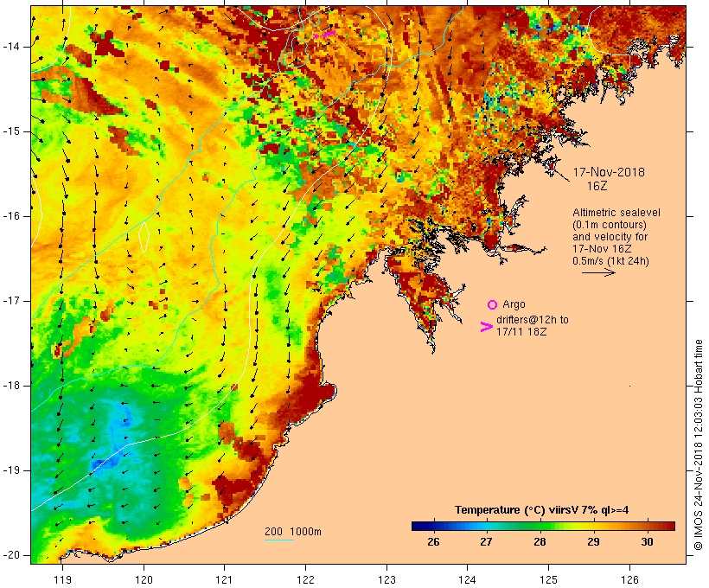709x588 pixels.
Task: Click the IMOS copyright timestamp text
Action: tap(699, 445)
